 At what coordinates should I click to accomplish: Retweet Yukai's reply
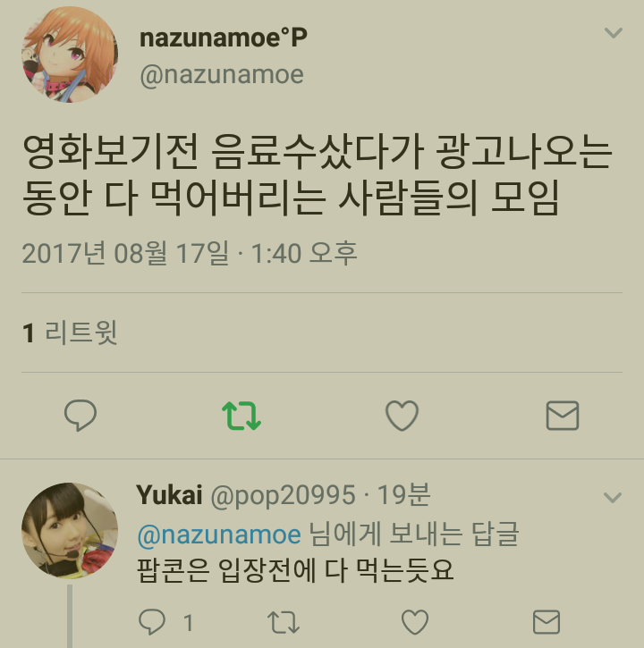pyautogui.click(x=284, y=622)
